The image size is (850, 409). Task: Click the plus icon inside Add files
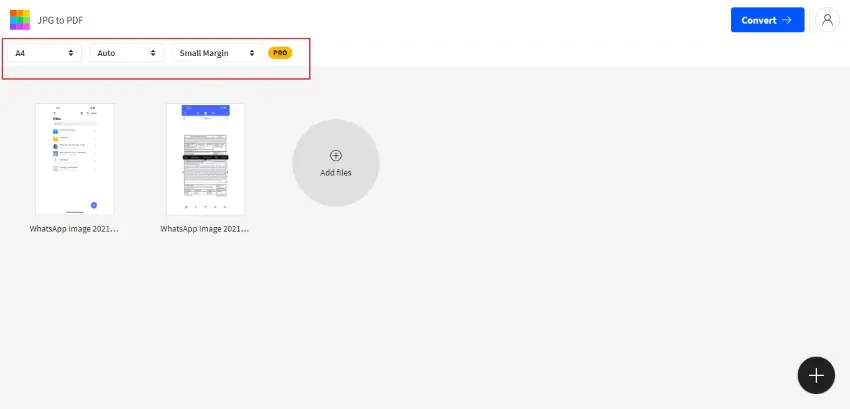(336, 156)
